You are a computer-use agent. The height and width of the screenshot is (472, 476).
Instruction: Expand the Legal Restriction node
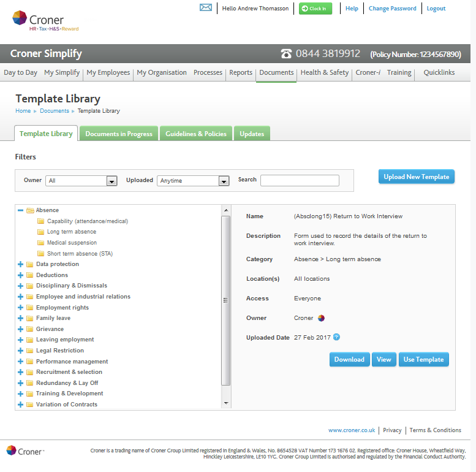[x=20, y=351]
